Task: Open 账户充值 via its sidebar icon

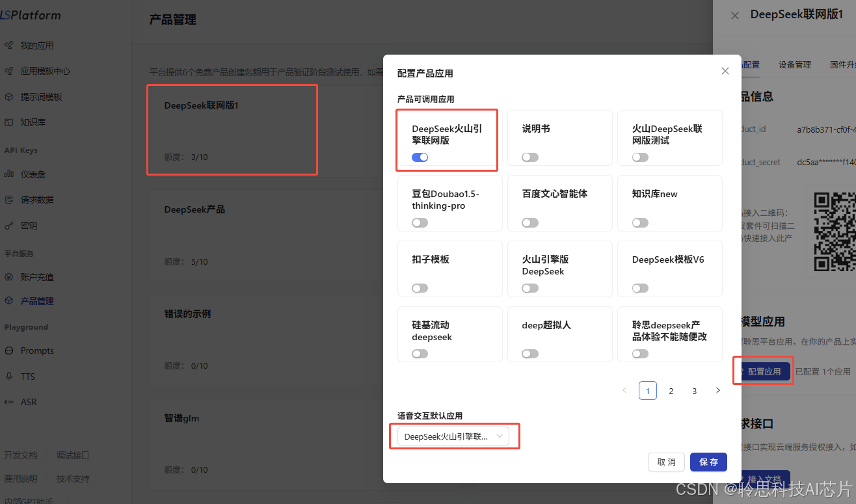Action: (x=9, y=277)
